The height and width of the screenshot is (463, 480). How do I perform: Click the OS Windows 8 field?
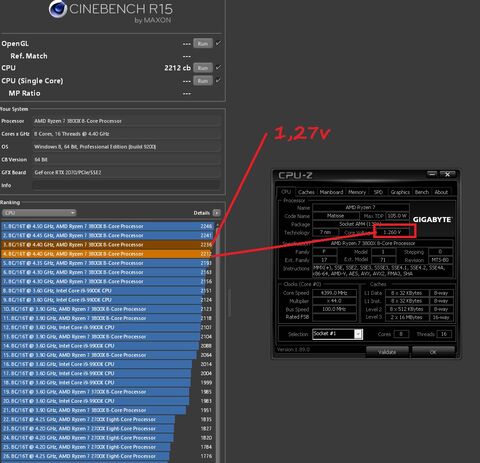tap(126, 147)
